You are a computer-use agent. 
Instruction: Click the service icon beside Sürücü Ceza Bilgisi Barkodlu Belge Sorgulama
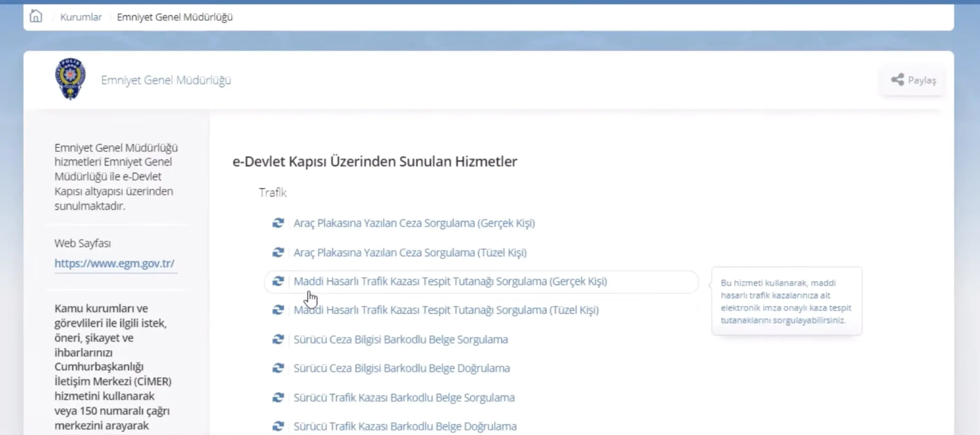[x=278, y=339]
